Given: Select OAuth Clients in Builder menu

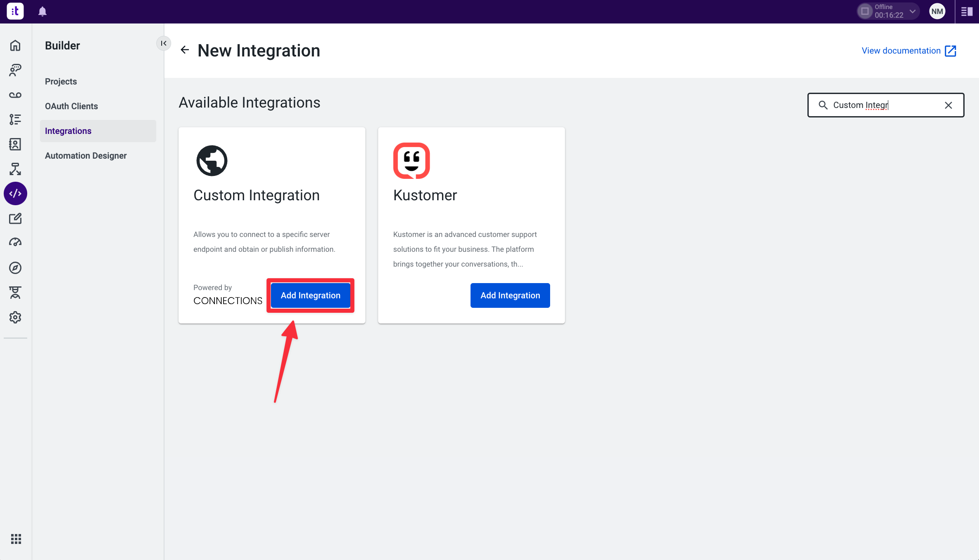Looking at the screenshot, I should 71,106.
